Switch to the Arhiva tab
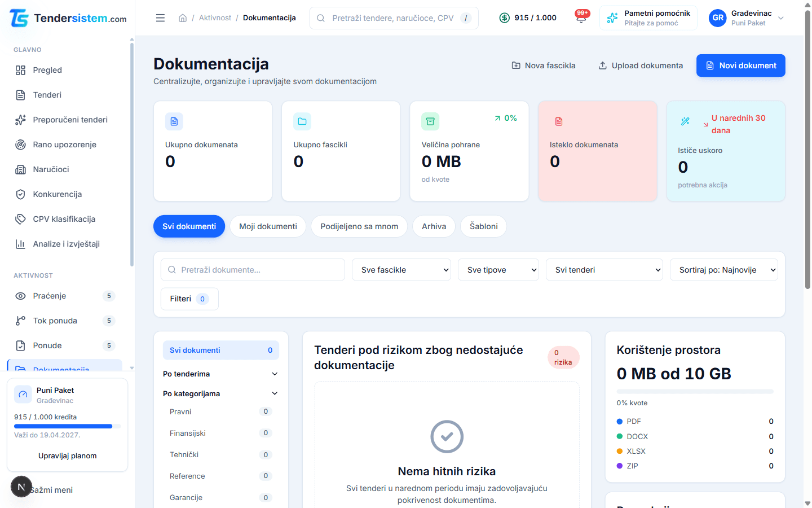The width and height of the screenshot is (812, 508). (x=434, y=226)
